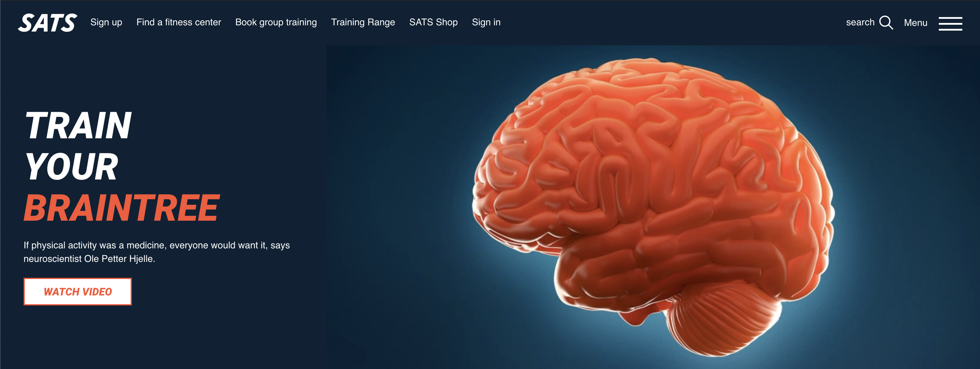
Task: Click the Sign in link
Action: point(486,22)
